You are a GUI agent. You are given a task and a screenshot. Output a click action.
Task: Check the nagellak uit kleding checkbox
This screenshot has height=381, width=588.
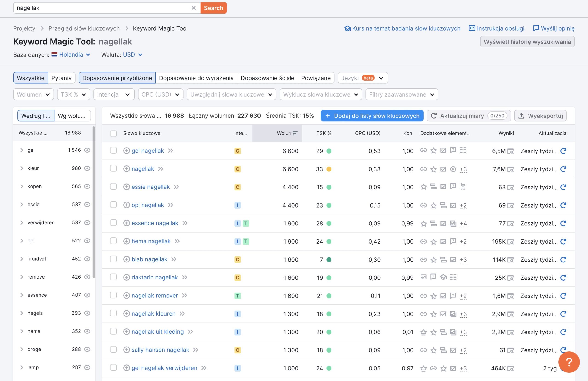click(113, 331)
